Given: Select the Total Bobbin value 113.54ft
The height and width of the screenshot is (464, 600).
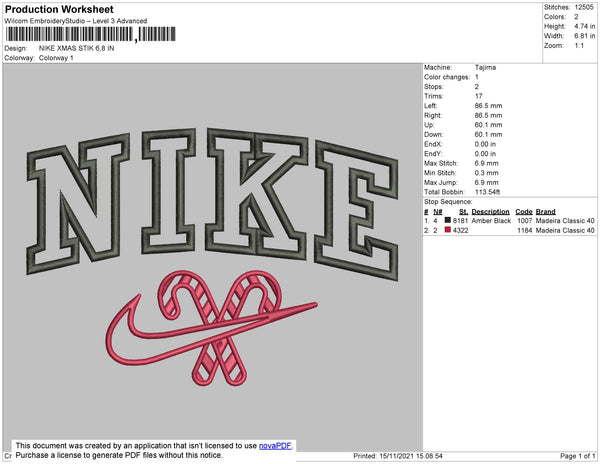Looking at the screenshot, I should click(488, 192).
